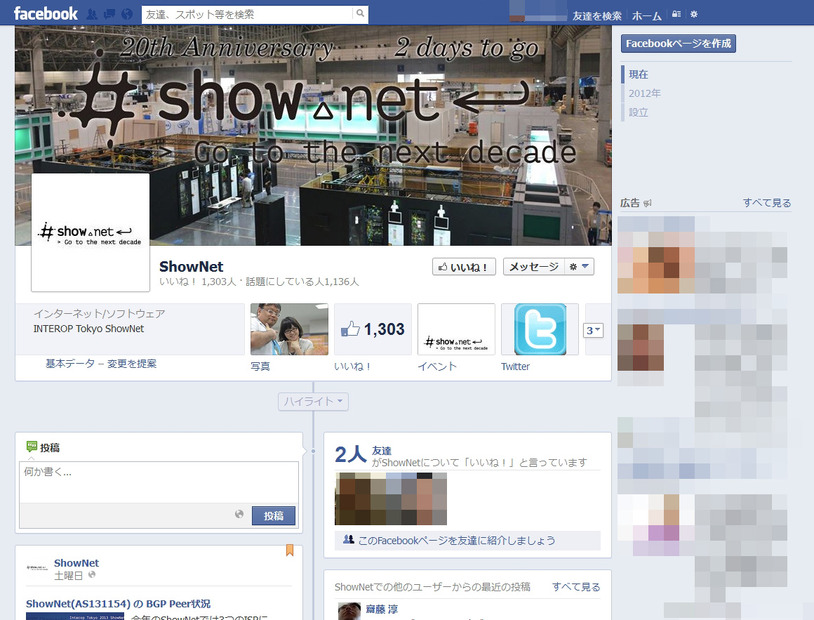The image size is (814, 620).
Task: Click the ad megaphone icon beside 広告
Action: coord(647,204)
